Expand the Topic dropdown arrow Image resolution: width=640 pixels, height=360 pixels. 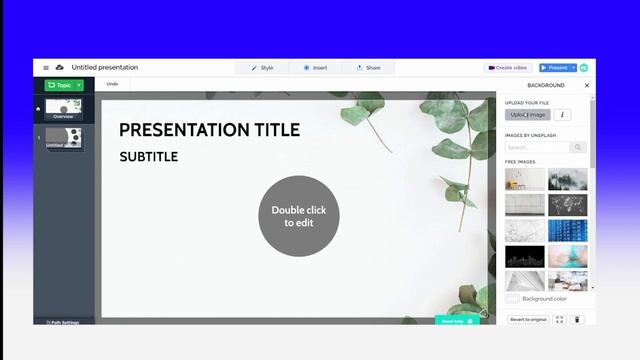click(79, 85)
